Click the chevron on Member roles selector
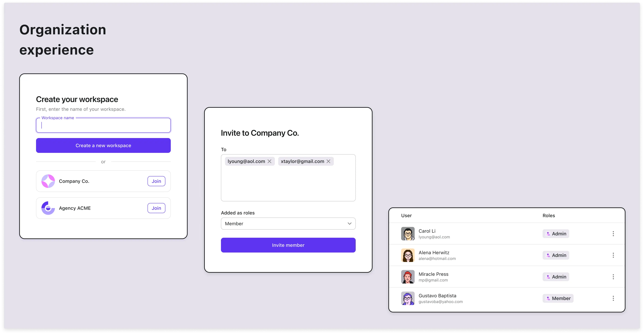The image size is (644, 334). [349, 223]
